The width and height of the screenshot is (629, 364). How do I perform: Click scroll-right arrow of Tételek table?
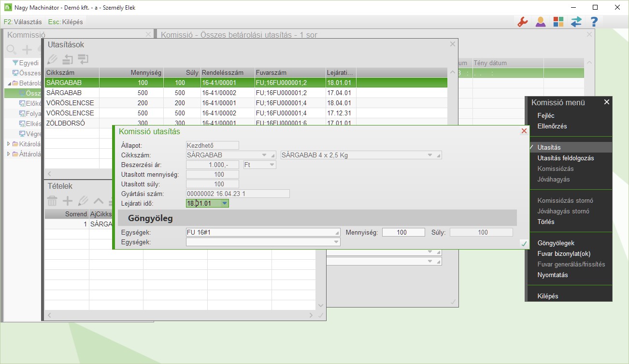click(311, 315)
